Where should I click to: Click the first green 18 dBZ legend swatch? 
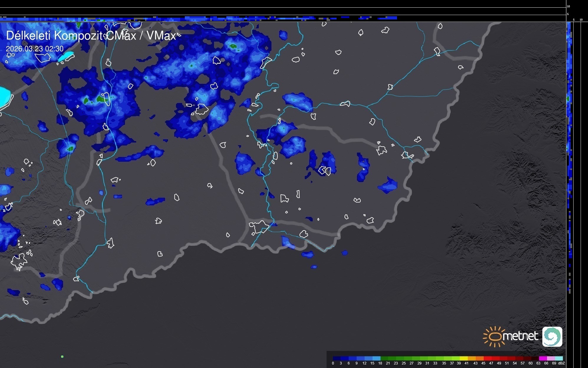pos(384,358)
